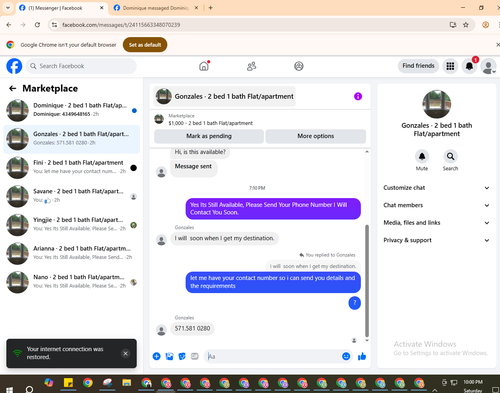
Task: Switch to the Dominique messaged tab
Action: 156,8
